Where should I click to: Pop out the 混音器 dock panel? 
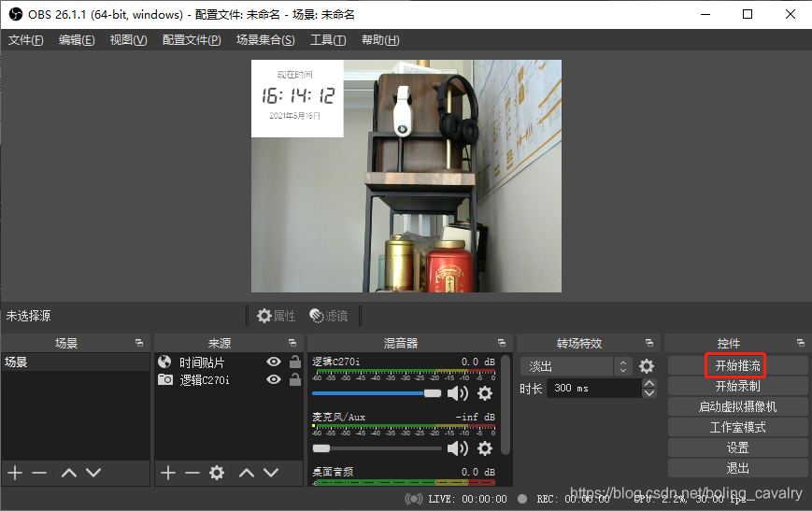[x=501, y=343]
